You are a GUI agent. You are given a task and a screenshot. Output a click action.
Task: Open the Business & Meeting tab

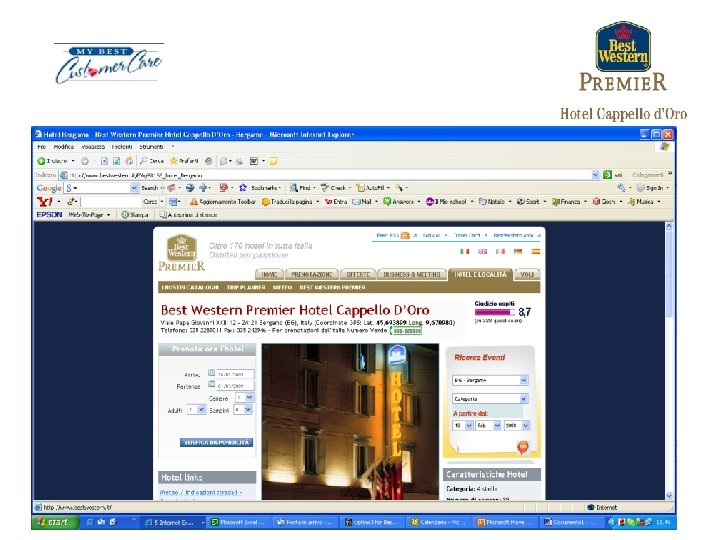click(x=411, y=274)
